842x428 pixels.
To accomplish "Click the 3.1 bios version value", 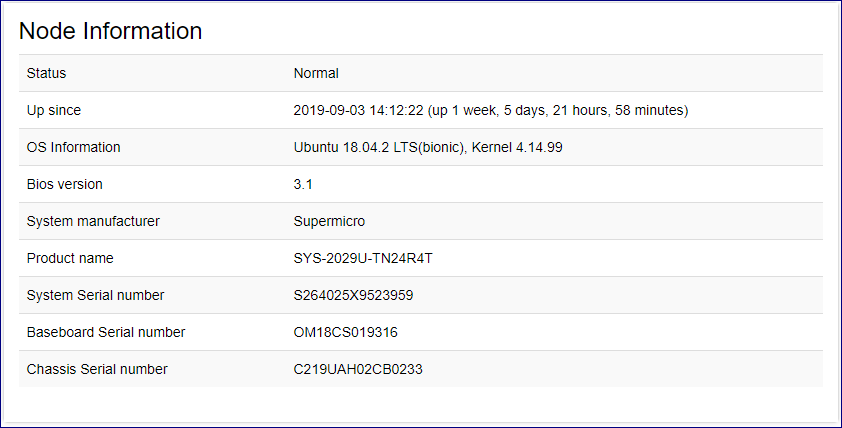I will pyautogui.click(x=303, y=184).
